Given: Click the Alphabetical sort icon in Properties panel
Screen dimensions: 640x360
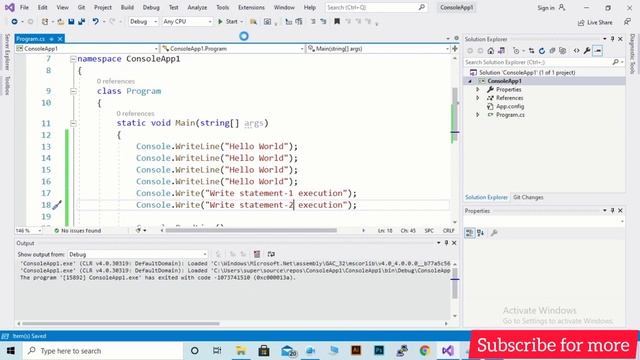Looking at the screenshot, I should click(x=480, y=233).
